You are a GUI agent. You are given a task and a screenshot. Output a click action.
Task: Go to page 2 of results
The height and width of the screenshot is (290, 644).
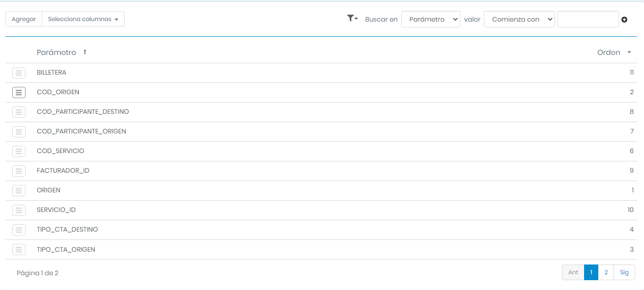coord(606,272)
